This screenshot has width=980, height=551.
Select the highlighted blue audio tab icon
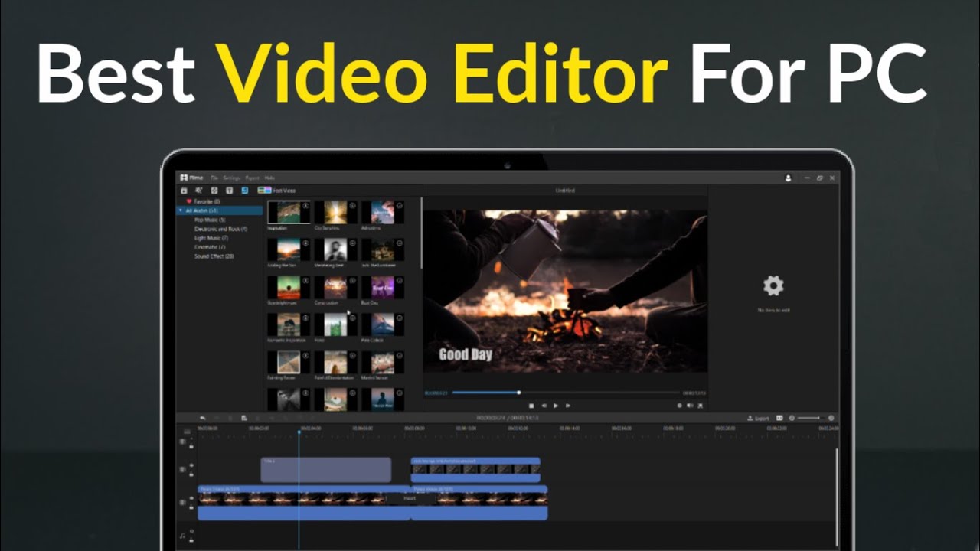pos(244,191)
